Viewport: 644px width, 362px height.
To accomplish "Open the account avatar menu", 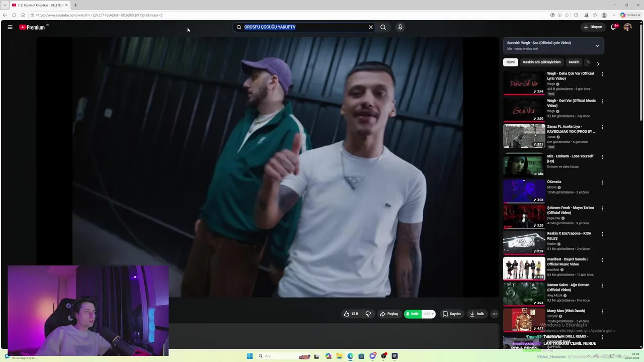I will 627,27.
